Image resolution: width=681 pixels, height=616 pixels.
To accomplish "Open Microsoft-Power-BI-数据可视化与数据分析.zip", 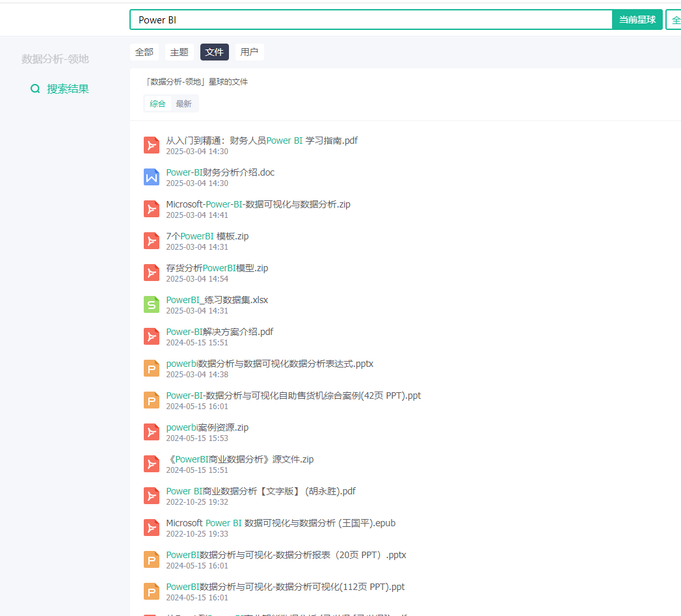I will (258, 204).
